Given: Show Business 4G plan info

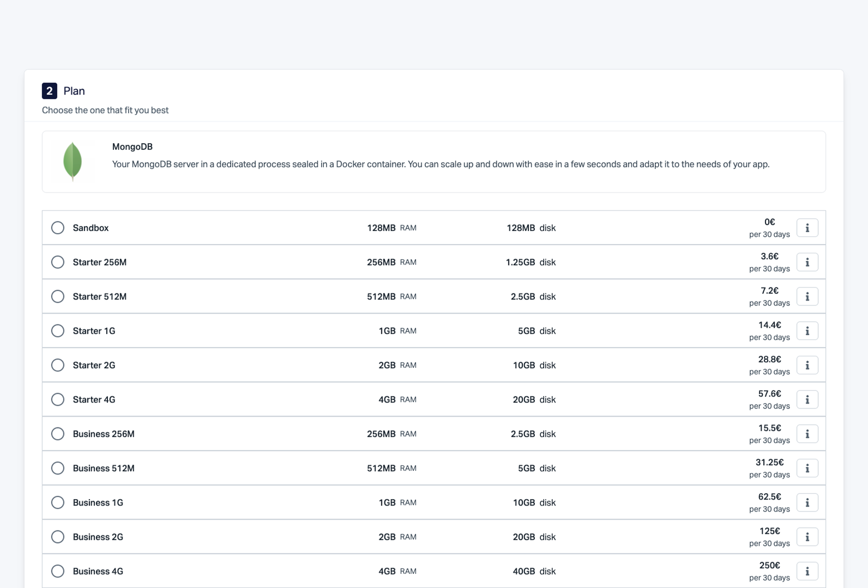Looking at the screenshot, I should 807,571.
